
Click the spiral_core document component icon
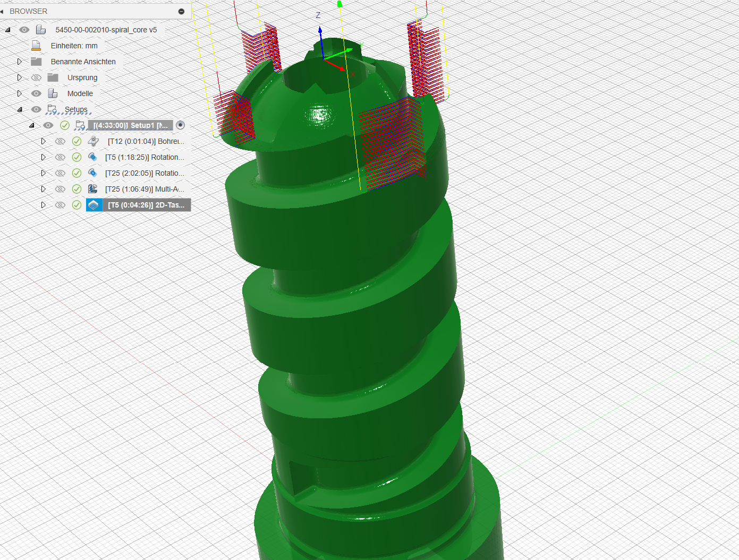pyautogui.click(x=40, y=30)
